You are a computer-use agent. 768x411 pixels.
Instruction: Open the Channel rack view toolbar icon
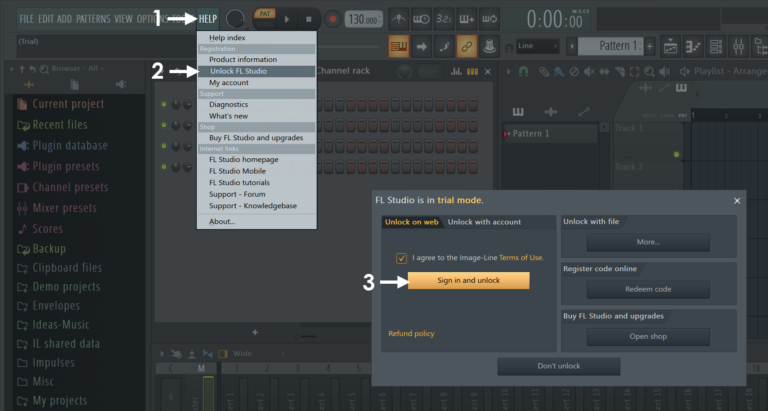716,47
